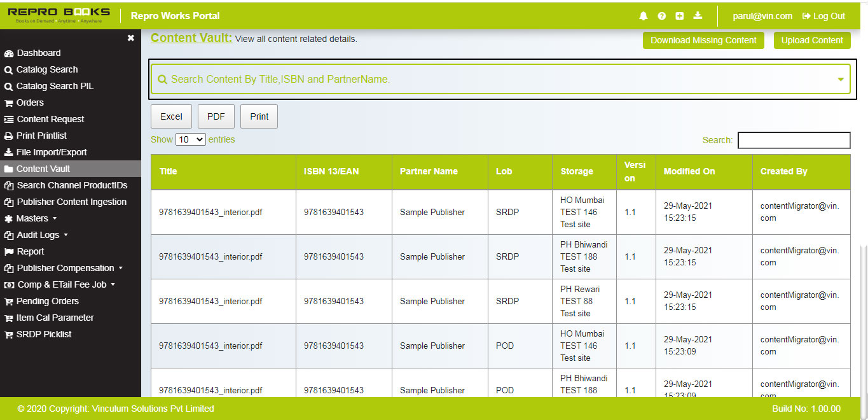
Task: Click inside the table Search field
Action: click(794, 140)
